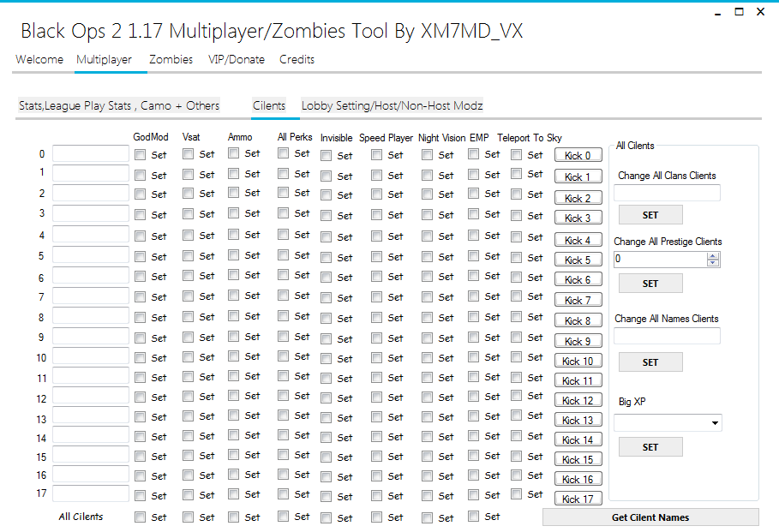The image size is (779, 532).
Task: Click SET under Change All Prestige Clients
Action: coord(650,284)
